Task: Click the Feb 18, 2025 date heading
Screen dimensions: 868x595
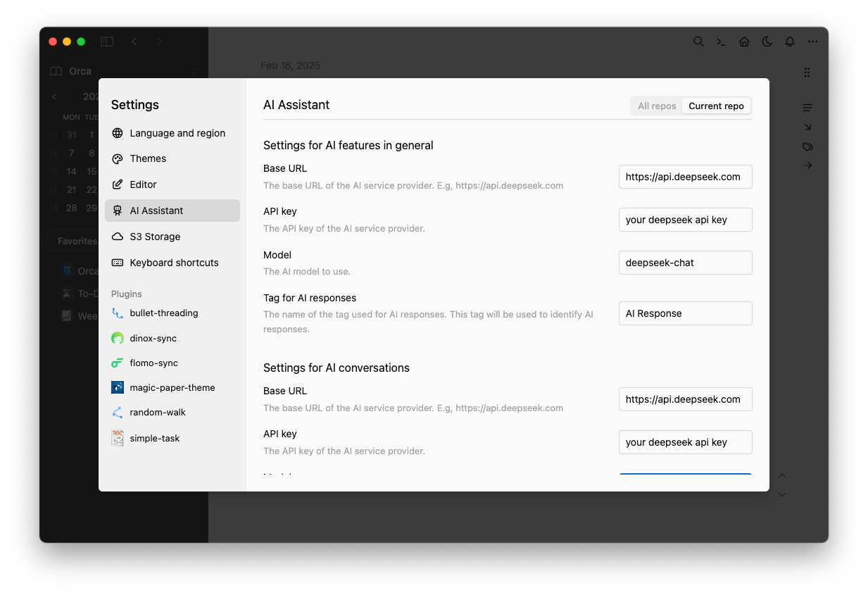Action: pyautogui.click(x=291, y=65)
